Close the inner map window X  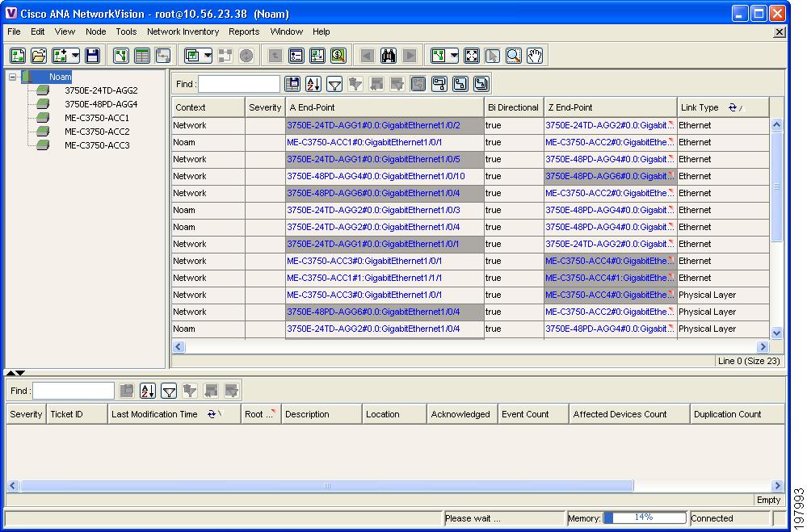click(780, 32)
